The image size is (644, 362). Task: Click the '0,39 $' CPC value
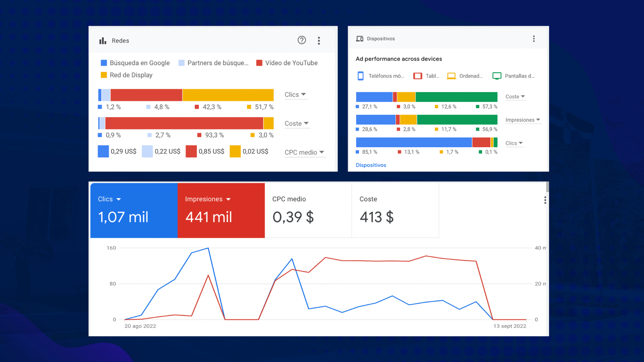pyautogui.click(x=293, y=217)
